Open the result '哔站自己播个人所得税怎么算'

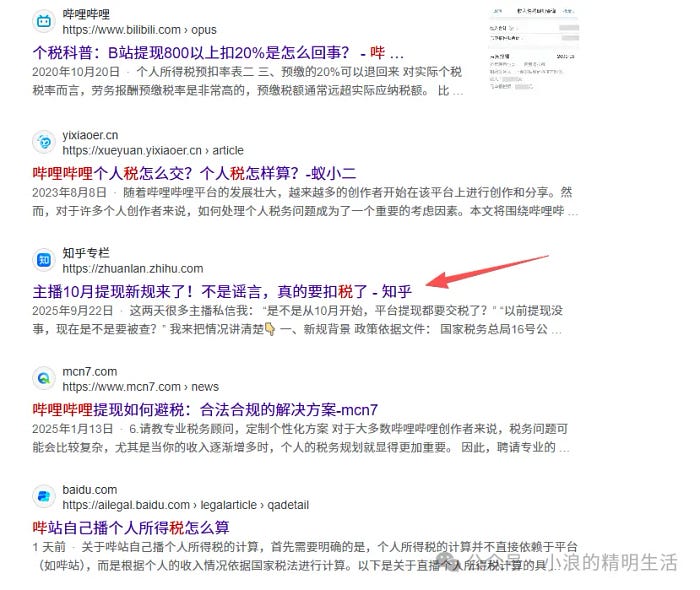click(131, 528)
